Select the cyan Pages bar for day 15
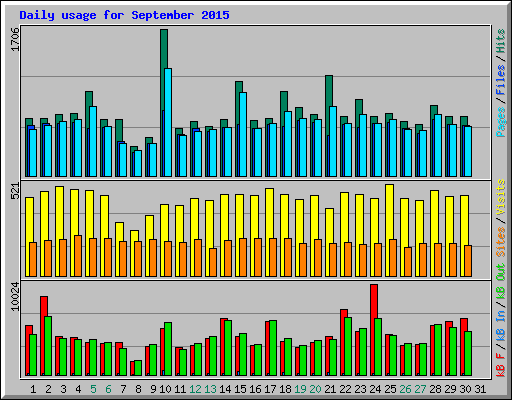Viewport: 512px width, 400px height. coord(243,134)
